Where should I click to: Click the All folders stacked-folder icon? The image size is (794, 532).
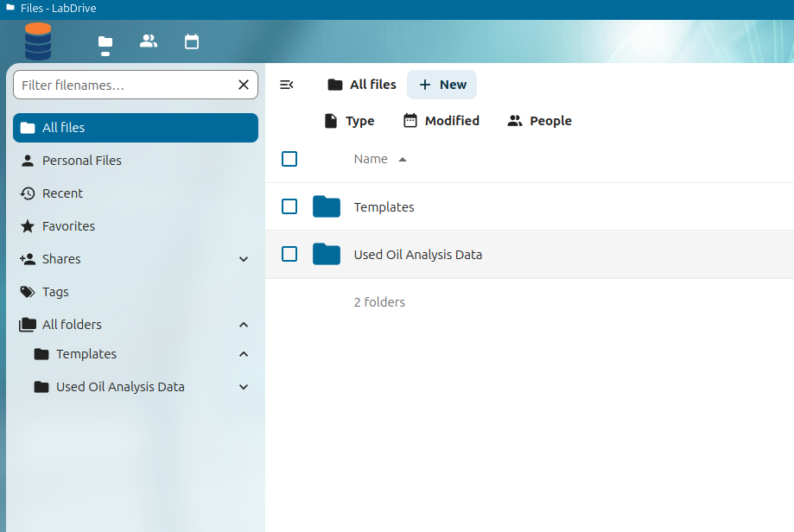click(28, 325)
